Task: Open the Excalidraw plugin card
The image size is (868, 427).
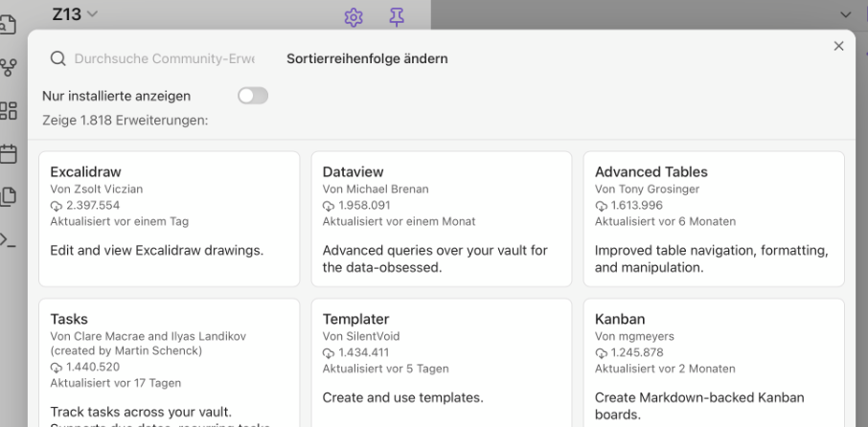Action: [163, 218]
